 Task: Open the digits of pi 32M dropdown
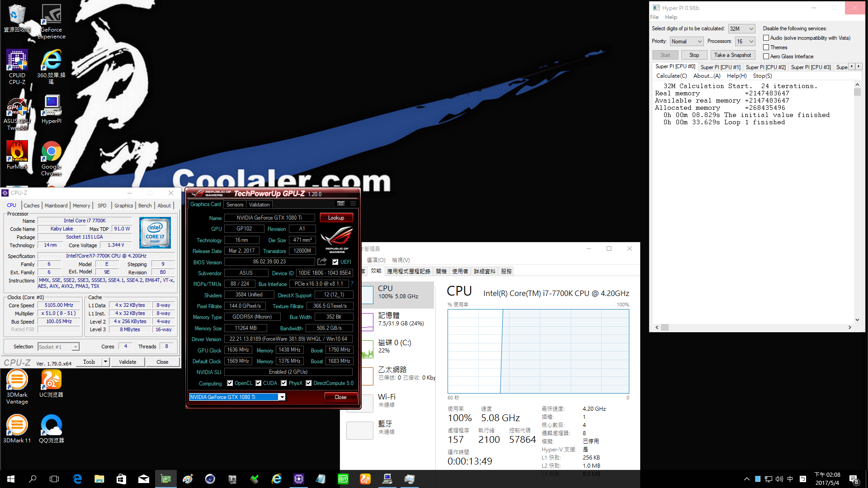coord(742,28)
